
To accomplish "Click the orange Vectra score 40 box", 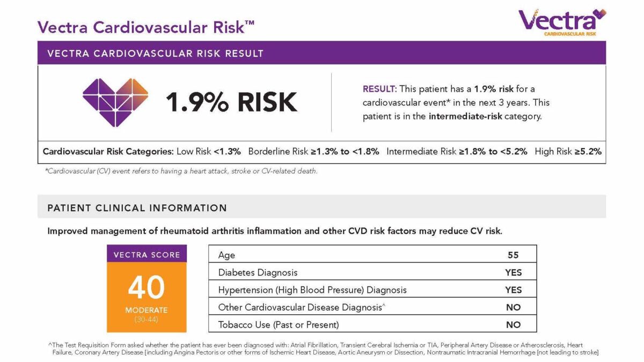I will coord(147,297).
